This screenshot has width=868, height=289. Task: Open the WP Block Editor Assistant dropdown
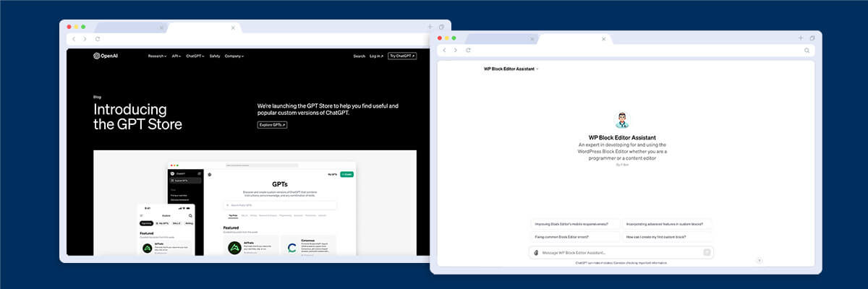point(511,69)
